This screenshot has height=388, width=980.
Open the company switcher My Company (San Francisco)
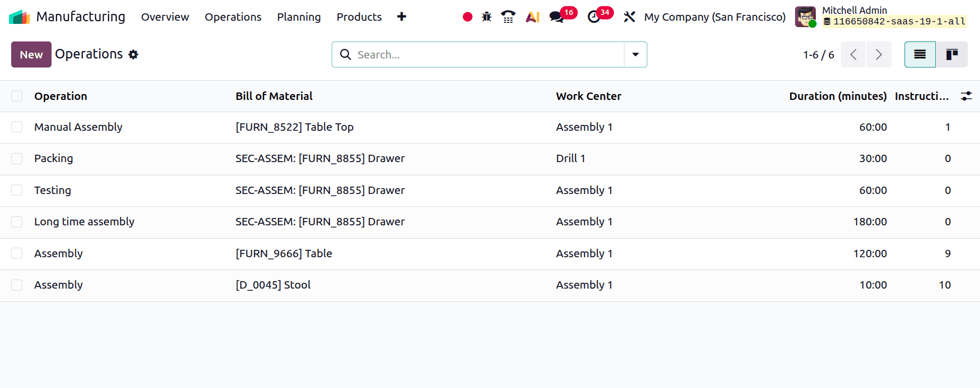click(715, 17)
